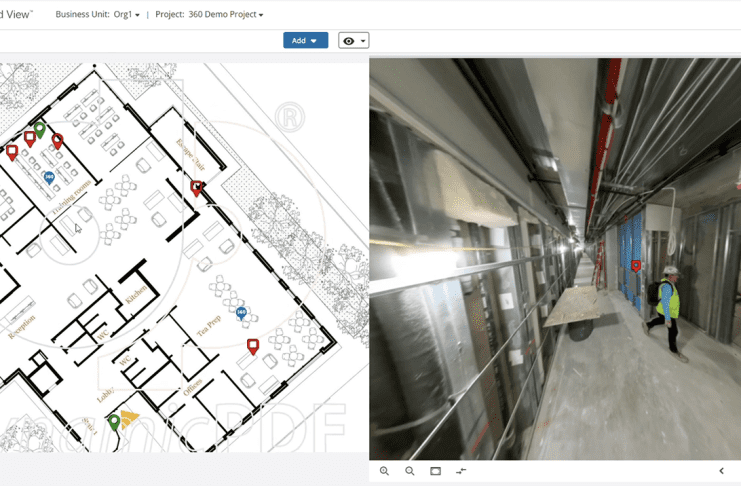Click the Kitchen room on the floor plan

[136, 290]
